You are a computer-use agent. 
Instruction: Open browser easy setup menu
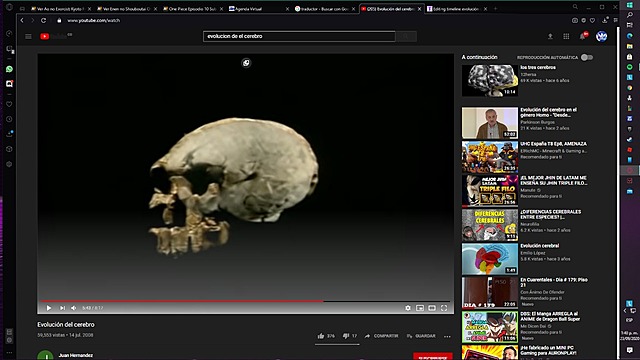(x=615, y=20)
